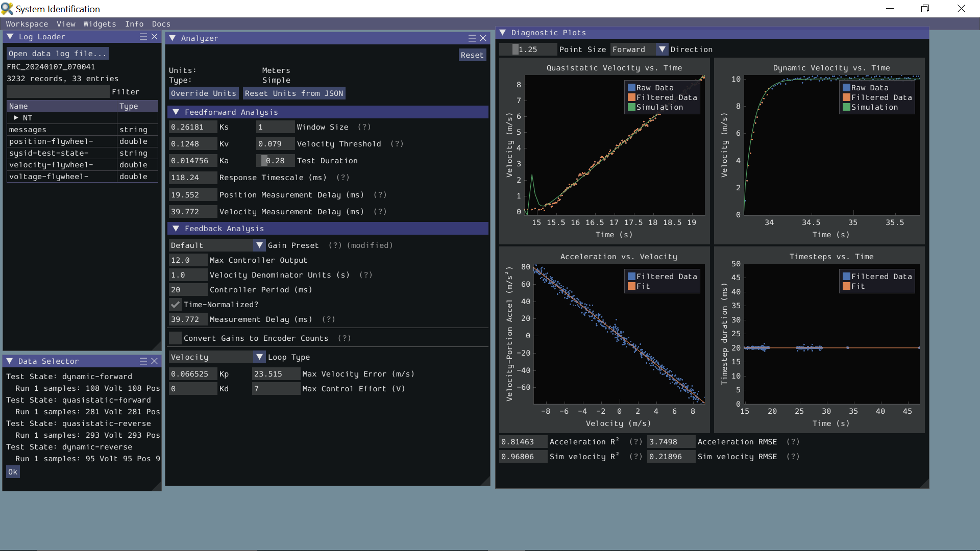Screen dimensions: 980x551
Task: Click the Acceleration RMSE help icon
Action: click(x=794, y=442)
